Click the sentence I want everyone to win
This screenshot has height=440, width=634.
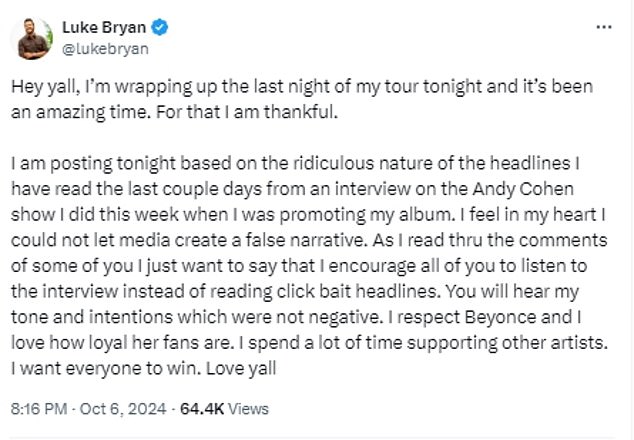pyautogui.click(x=106, y=368)
